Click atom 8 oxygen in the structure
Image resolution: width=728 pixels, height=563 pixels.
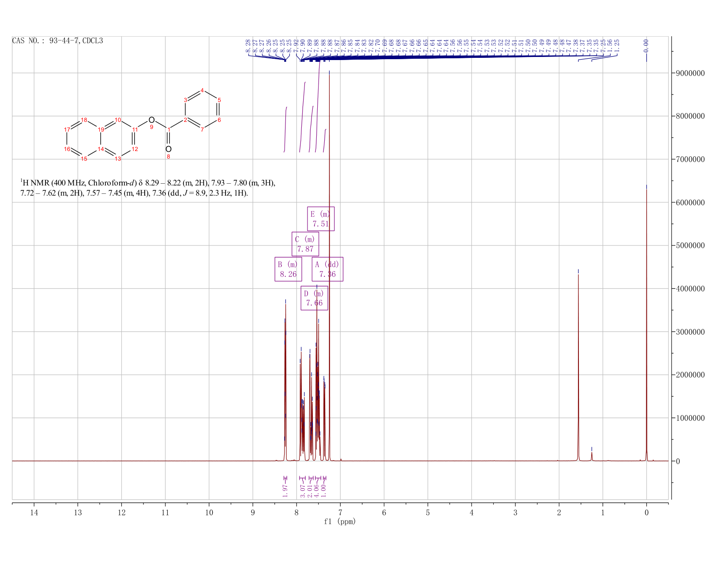coord(168,149)
